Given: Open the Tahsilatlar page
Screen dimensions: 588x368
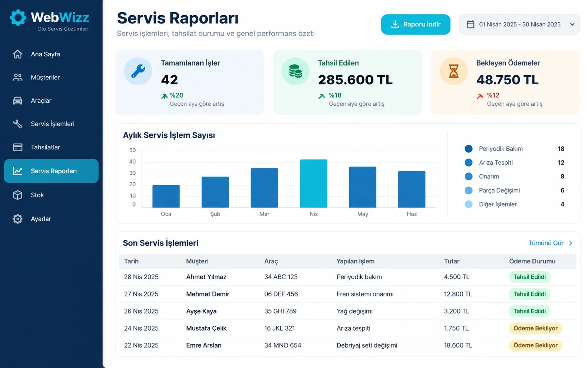Looking at the screenshot, I should coord(51,147).
